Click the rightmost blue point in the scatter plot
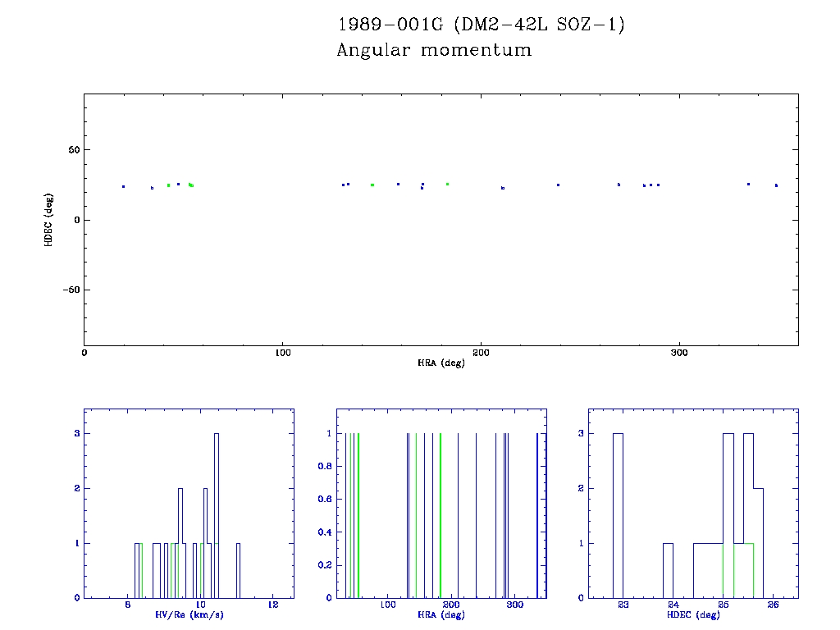This screenshot has width=840, height=630. 776,185
